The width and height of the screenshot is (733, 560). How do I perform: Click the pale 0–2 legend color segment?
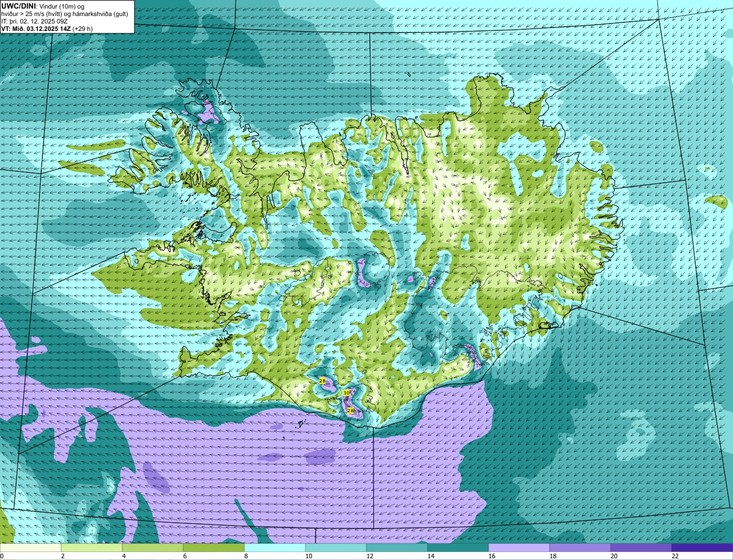coord(30,547)
